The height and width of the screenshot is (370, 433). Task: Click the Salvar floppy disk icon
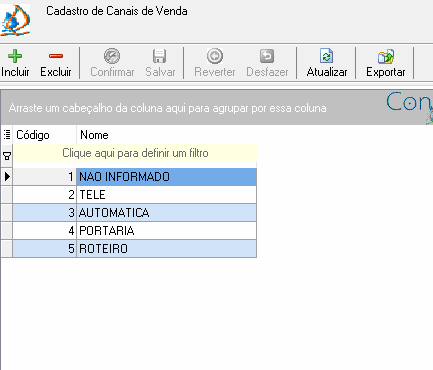(x=160, y=56)
